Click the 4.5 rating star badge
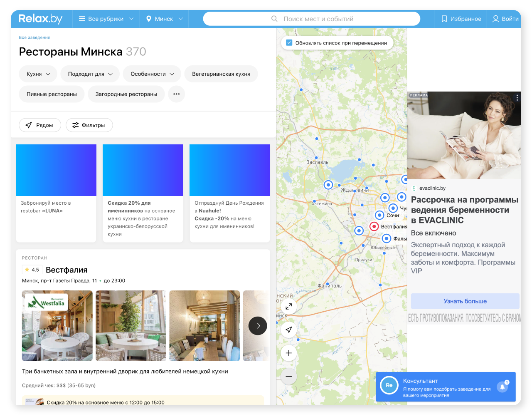The width and height of the screenshot is (532, 419). point(32,270)
